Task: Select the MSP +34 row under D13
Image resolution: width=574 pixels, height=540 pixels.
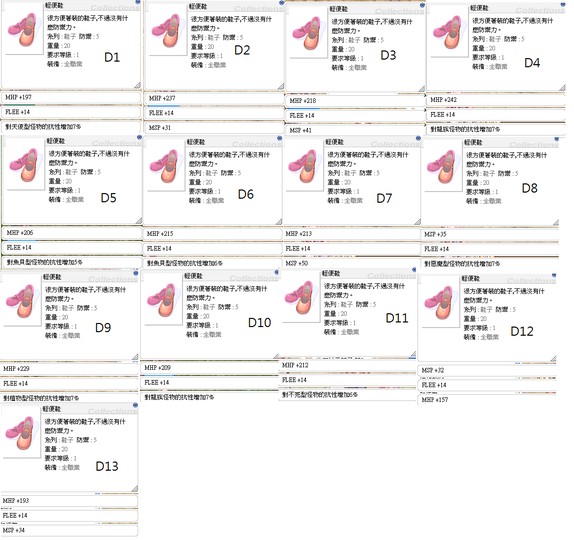Action: coord(69,530)
